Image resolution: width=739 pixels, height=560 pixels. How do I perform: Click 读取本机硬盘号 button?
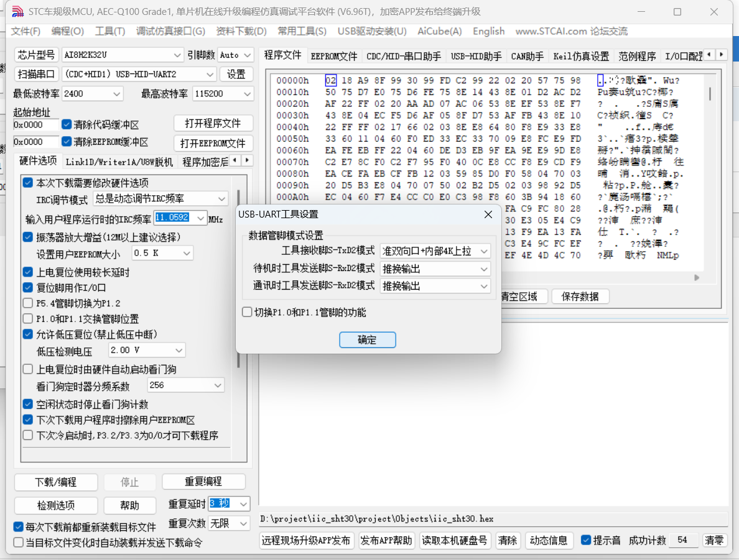click(454, 540)
